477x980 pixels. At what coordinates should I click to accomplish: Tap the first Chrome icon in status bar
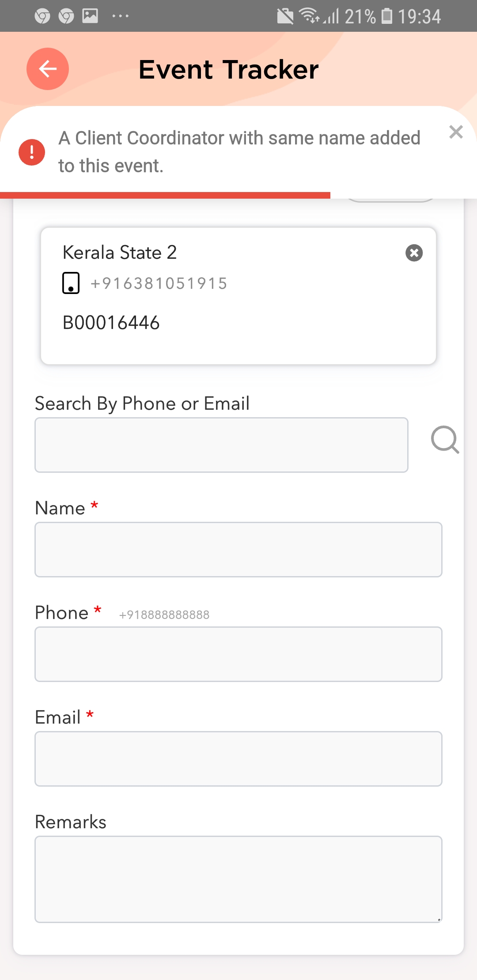pos(42,16)
